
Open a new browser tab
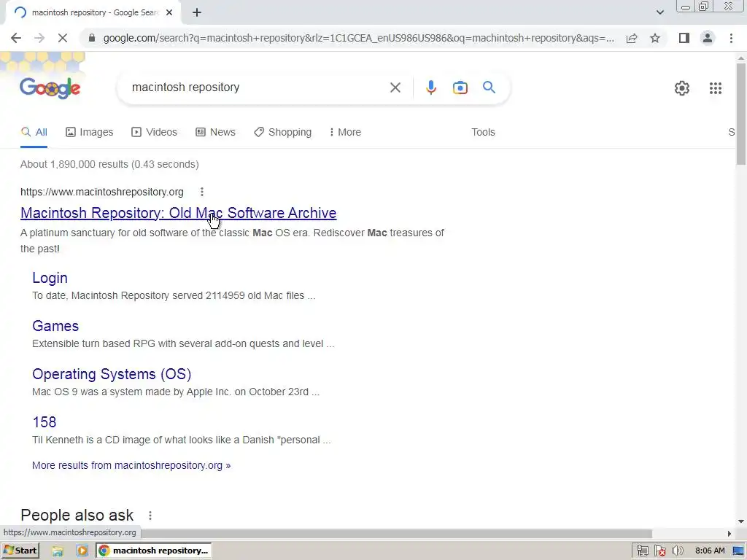pyautogui.click(x=197, y=13)
